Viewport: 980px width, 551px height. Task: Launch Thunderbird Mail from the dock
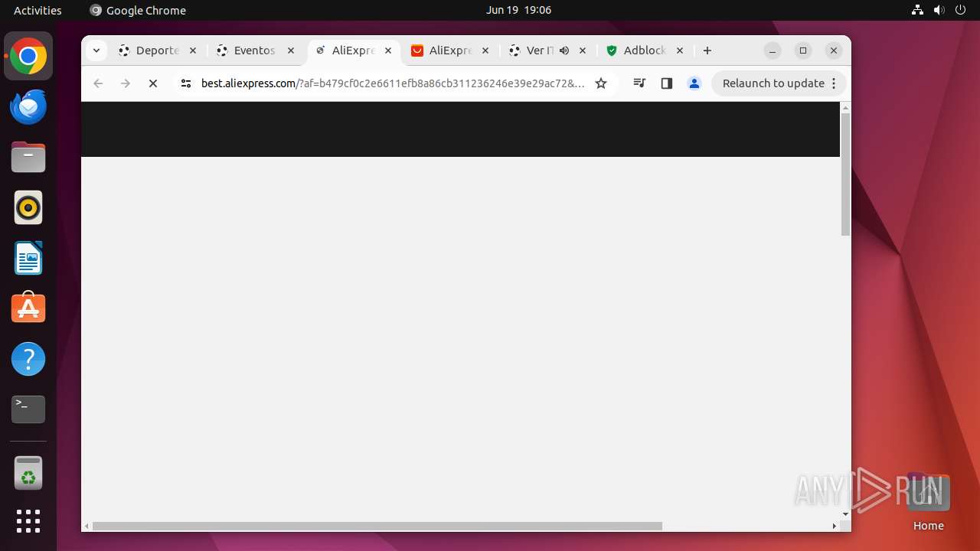[x=28, y=106]
